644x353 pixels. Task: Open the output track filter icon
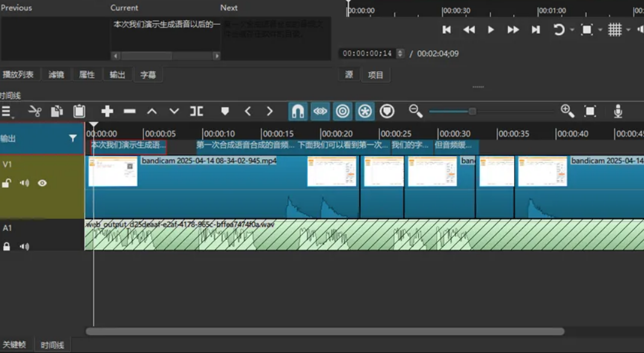tap(73, 138)
